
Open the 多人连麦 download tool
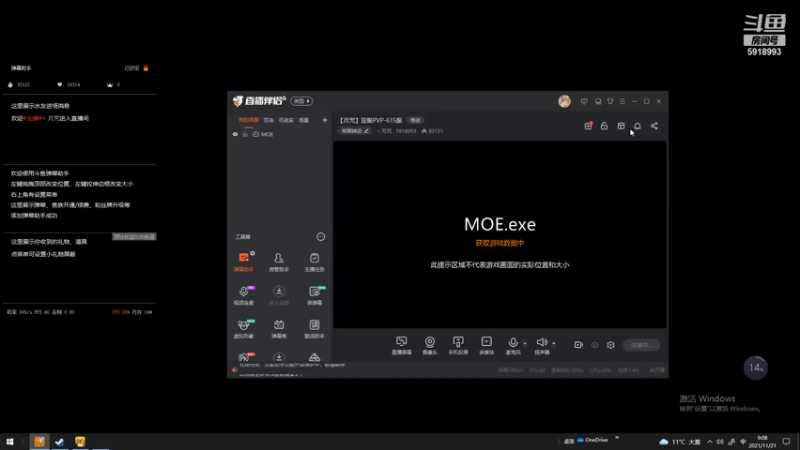click(x=279, y=295)
